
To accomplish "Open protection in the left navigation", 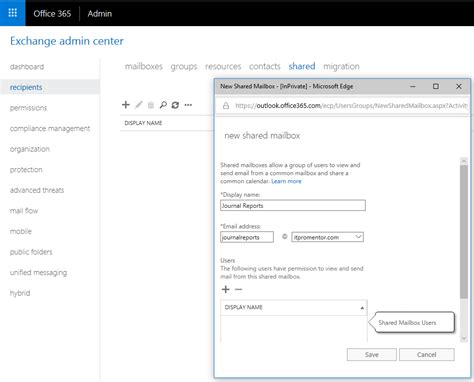I will [x=26, y=170].
